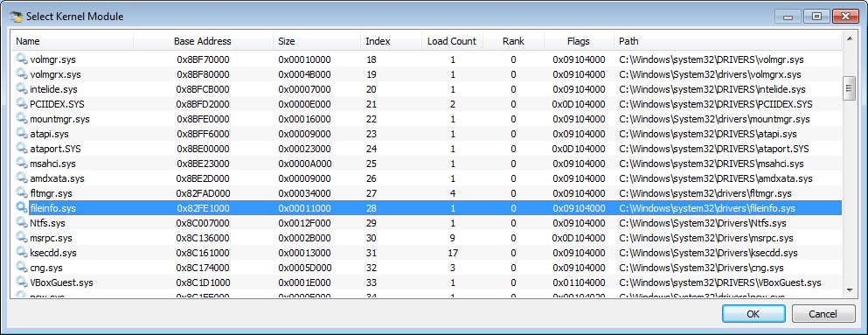The width and height of the screenshot is (868, 335).
Task: Select the fltmgr.sys name
Action: [x=51, y=193]
